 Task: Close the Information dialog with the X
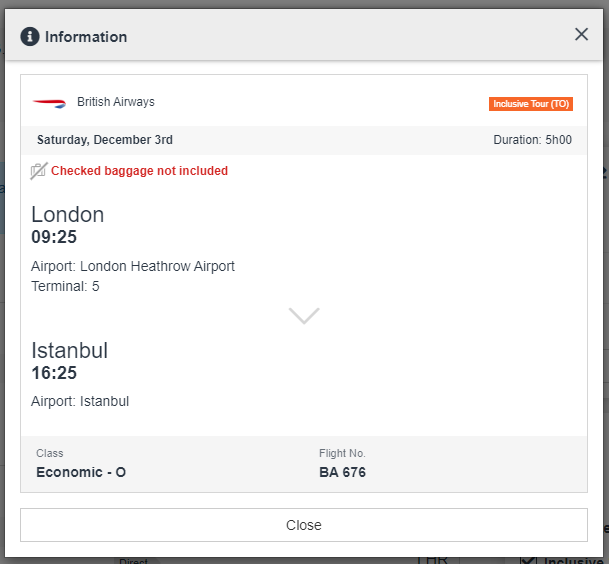[581, 35]
